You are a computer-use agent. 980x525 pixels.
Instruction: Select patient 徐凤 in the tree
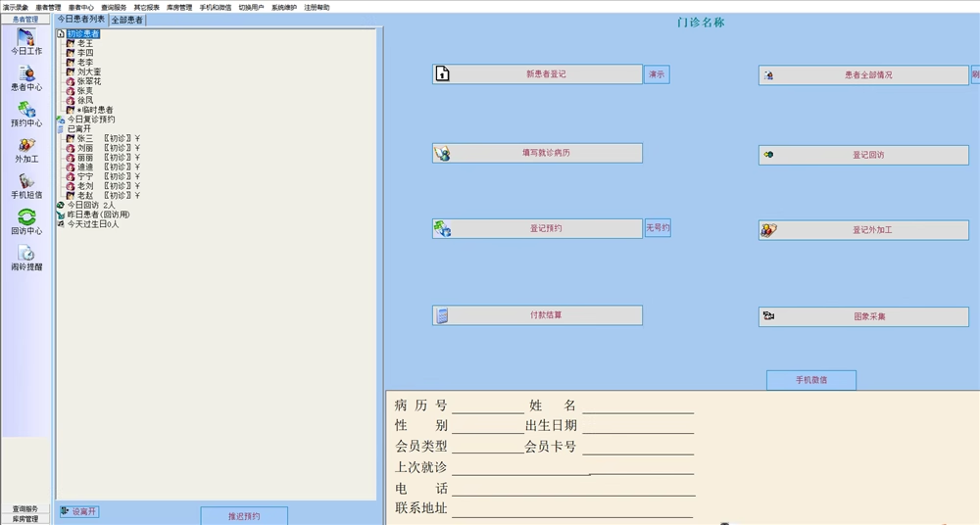(85, 100)
